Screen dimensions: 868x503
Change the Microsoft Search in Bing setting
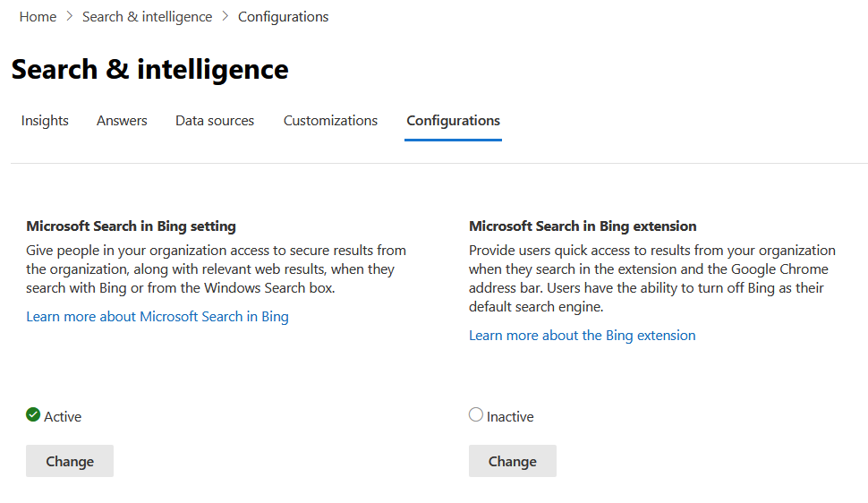click(x=70, y=461)
